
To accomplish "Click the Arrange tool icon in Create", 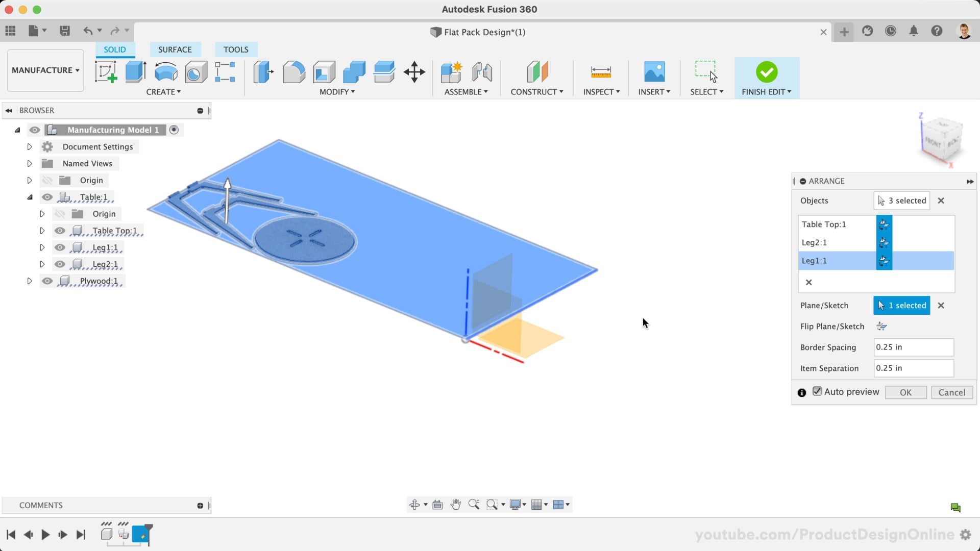I will coord(225,72).
